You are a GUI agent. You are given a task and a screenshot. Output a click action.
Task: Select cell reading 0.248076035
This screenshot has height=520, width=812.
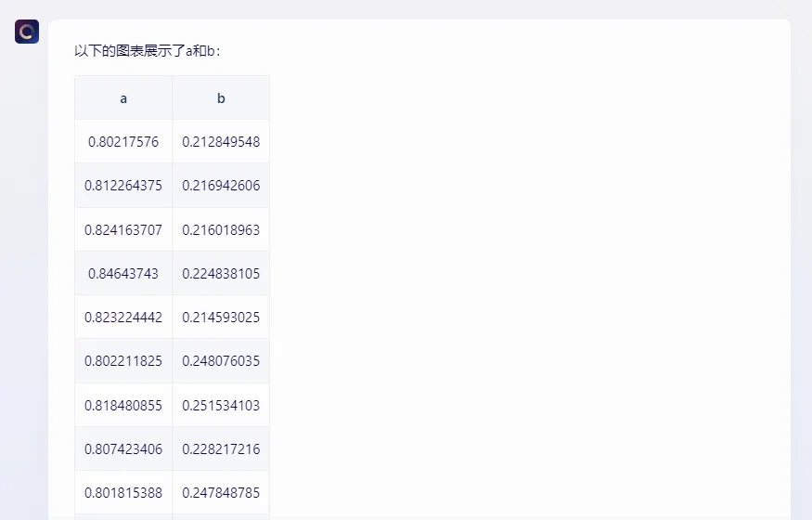point(221,360)
